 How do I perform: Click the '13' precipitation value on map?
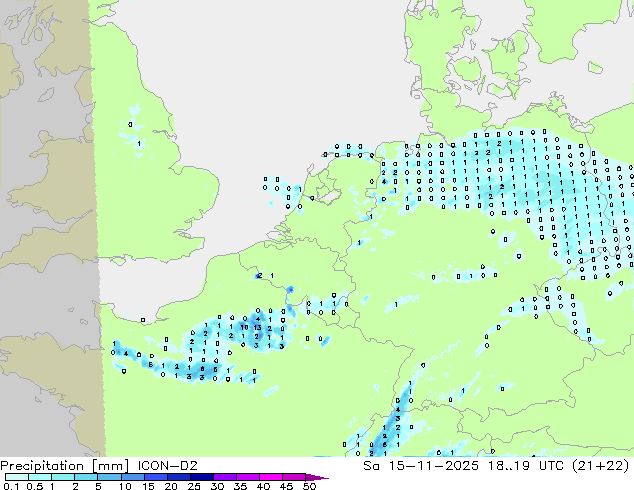(x=257, y=327)
